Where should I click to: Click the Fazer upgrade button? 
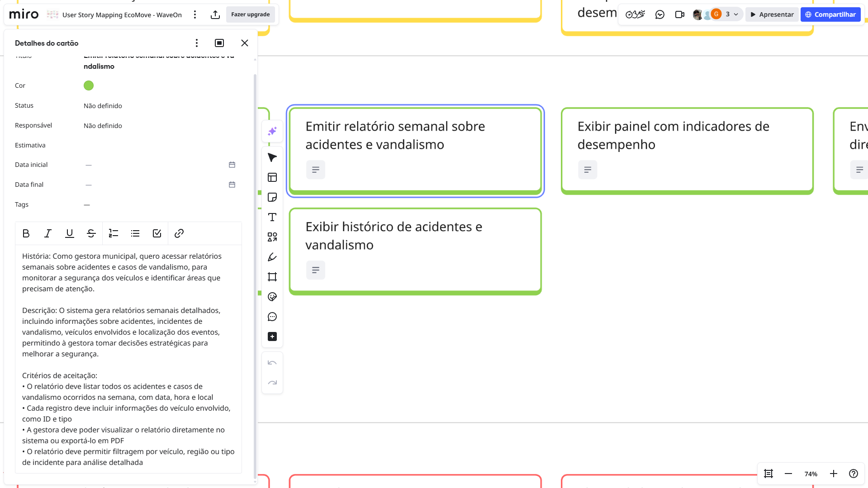pos(250,14)
